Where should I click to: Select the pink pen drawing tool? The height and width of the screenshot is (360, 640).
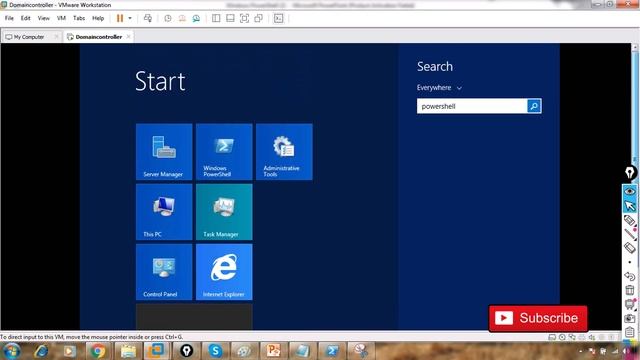pos(630,220)
